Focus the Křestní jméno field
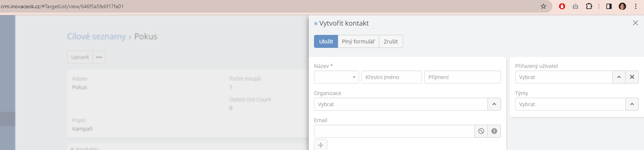The width and height of the screenshot is (644, 150). 391,77
